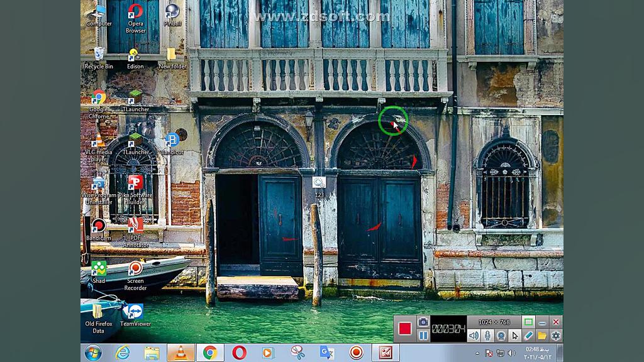Show hidden system tray icons
Screen dimensions: 644x362
(x=477, y=353)
